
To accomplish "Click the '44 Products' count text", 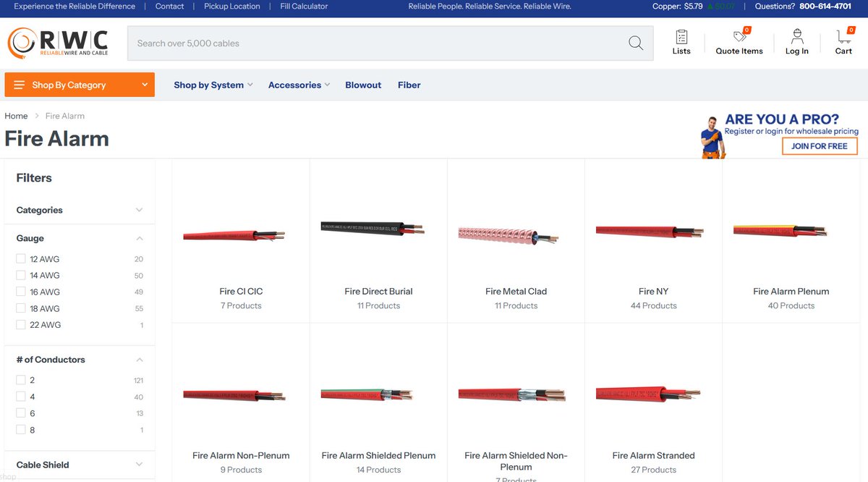I will click(x=653, y=306).
